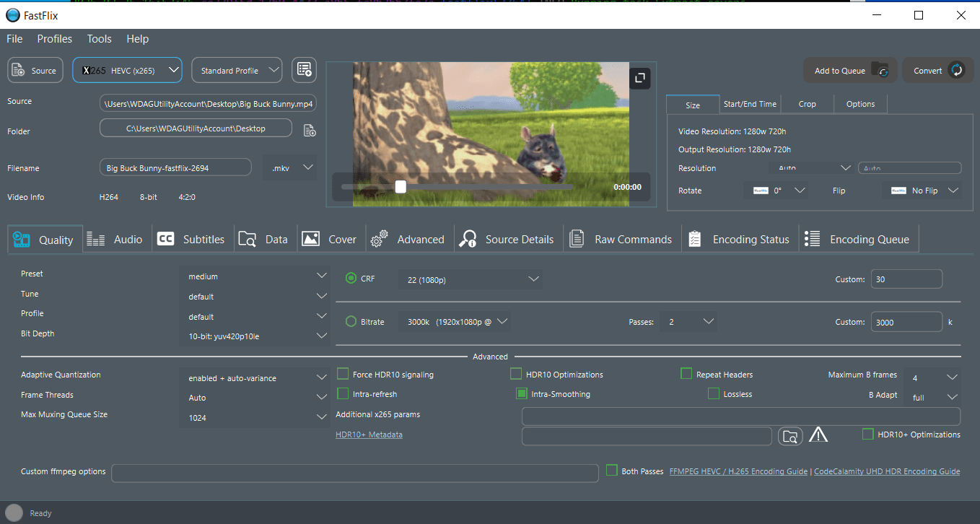Click the Source file button

pyautogui.click(x=36, y=71)
